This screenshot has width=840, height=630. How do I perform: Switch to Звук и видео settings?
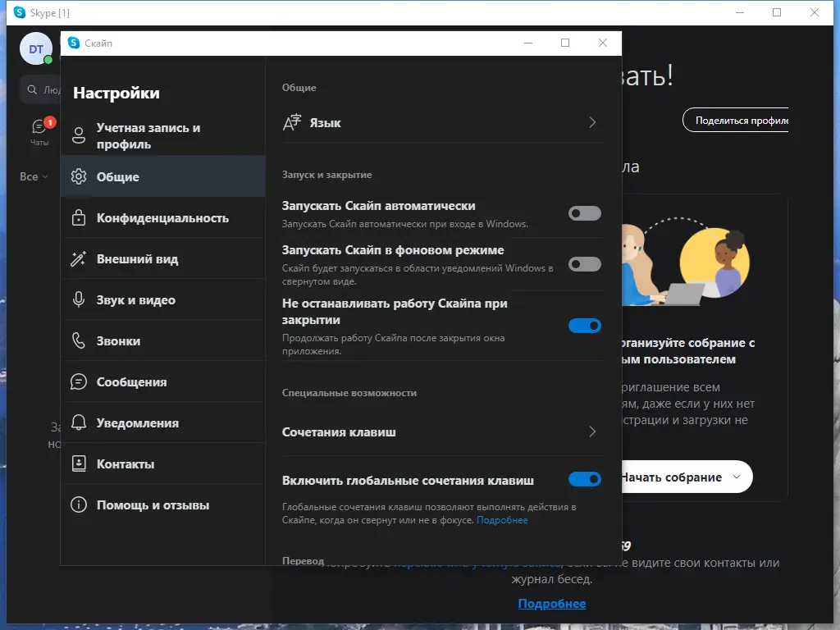pyautogui.click(x=163, y=299)
